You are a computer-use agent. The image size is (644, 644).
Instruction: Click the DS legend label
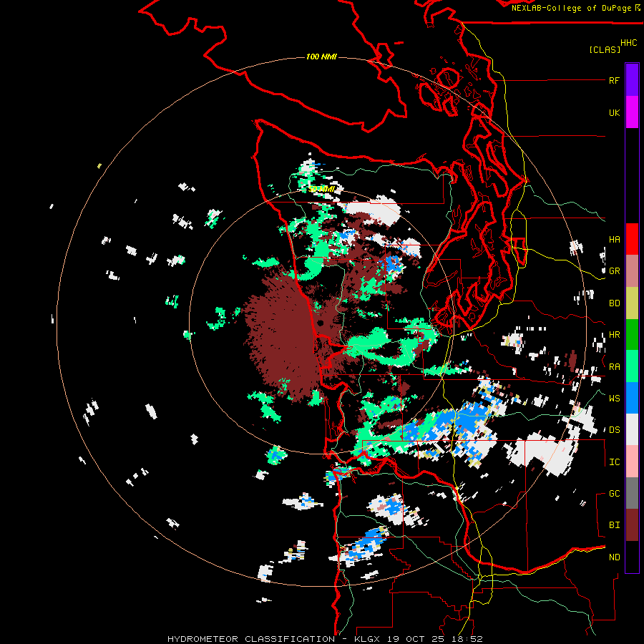pyautogui.click(x=614, y=430)
